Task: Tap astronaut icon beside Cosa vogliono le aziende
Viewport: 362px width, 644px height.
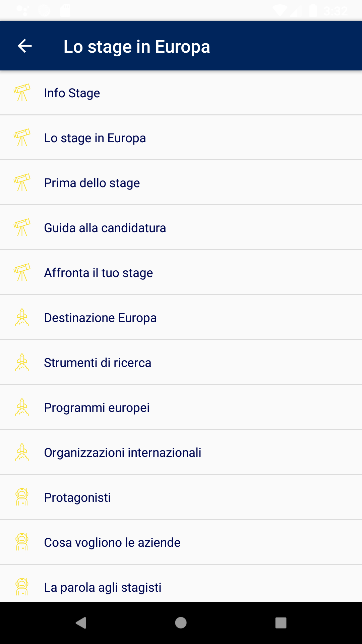Action: [x=22, y=542]
